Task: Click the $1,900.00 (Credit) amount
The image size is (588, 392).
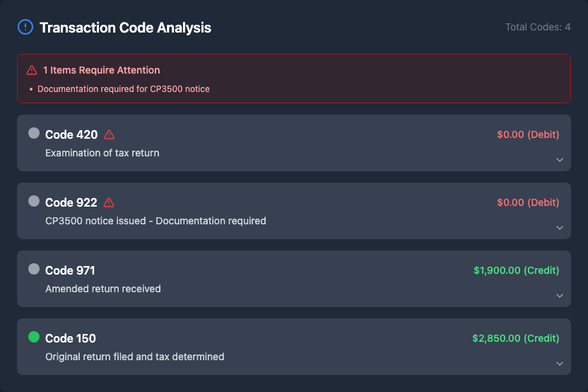Action: tap(516, 270)
